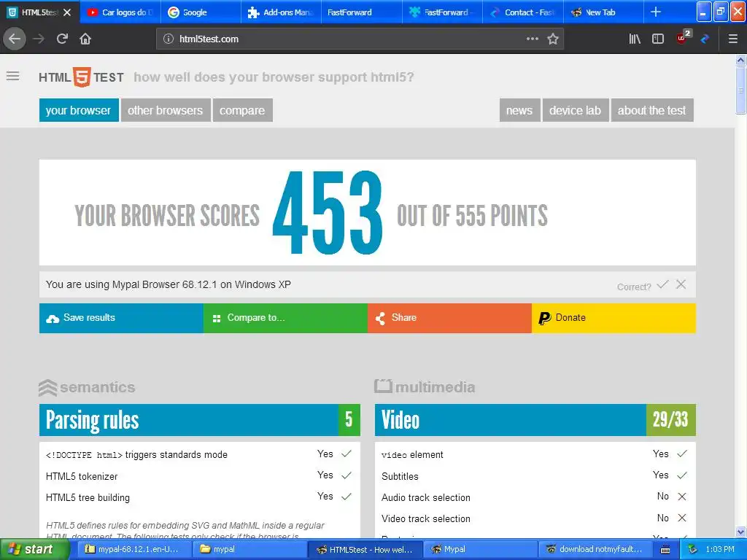The height and width of the screenshot is (560, 747).
Task: Open the Windows Start menu
Action: 34,549
